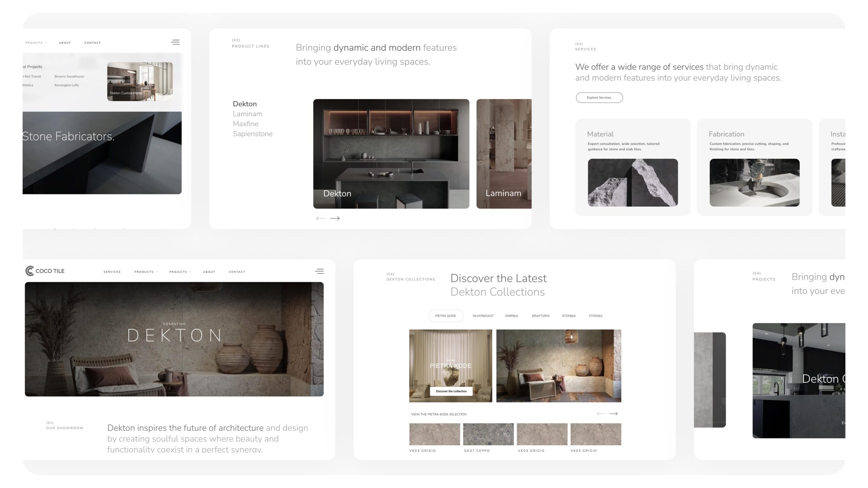Select Laminam in product lines list
The height and width of the screenshot is (488, 868).
click(248, 114)
